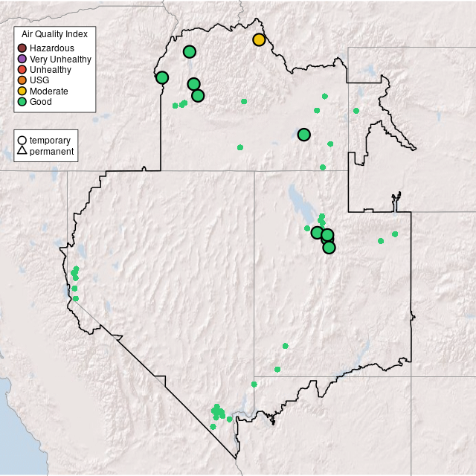Click the Air Quality Index legend title
This screenshot has height=476, width=476.
pyautogui.click(x=55, y=34)
